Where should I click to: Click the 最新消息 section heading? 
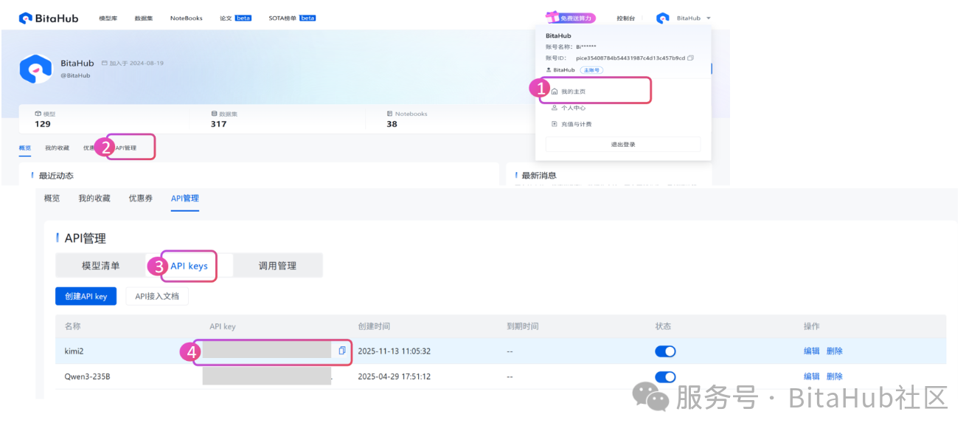pyautogui.click(x=539, y=176)
